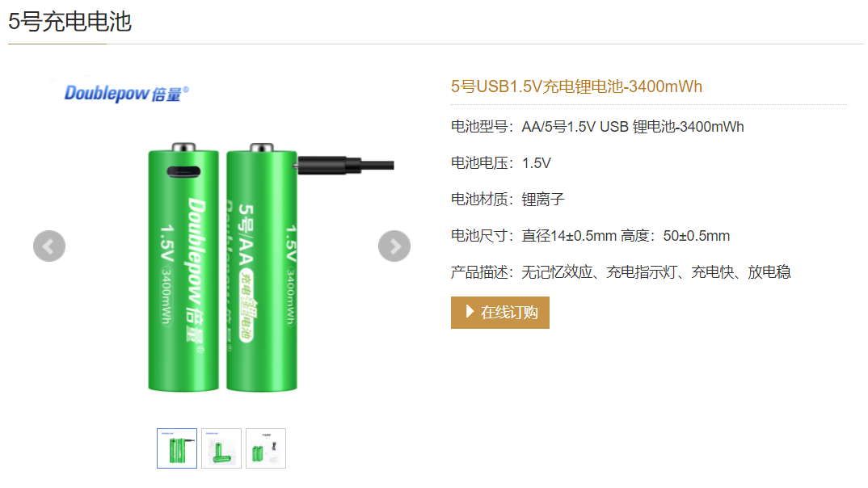
Task: Click the USB-C port on left battery
Action: tap(183, 171)
